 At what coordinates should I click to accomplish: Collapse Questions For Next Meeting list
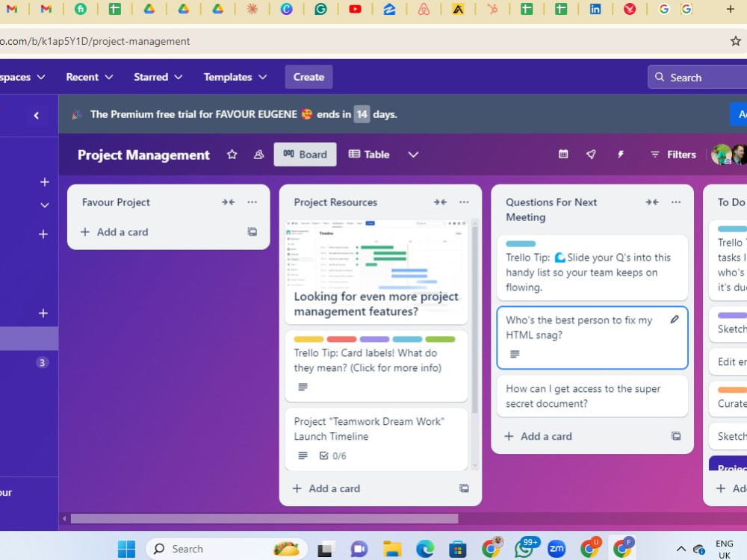(652, 202)
